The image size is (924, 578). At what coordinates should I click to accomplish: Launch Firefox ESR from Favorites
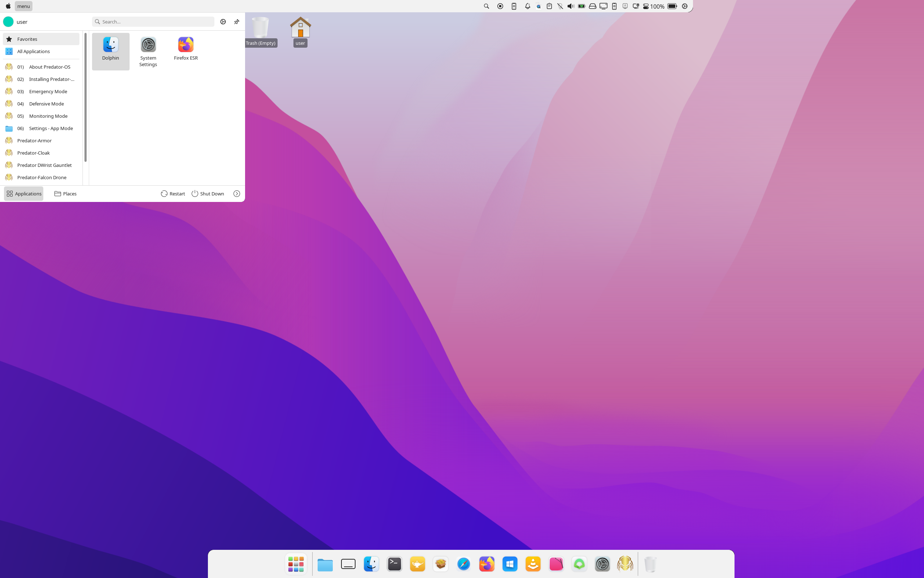click(x=186, y=51)
